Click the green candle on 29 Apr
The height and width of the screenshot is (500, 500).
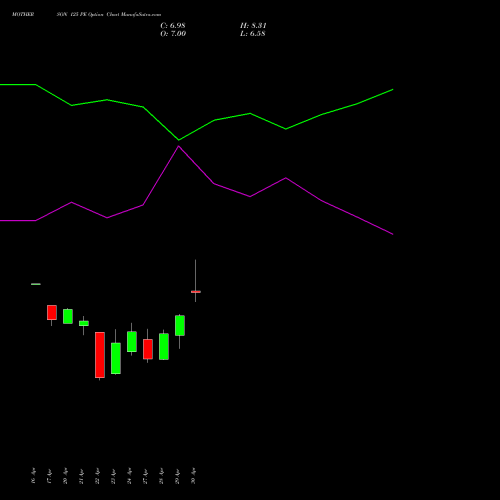(180, 325)
